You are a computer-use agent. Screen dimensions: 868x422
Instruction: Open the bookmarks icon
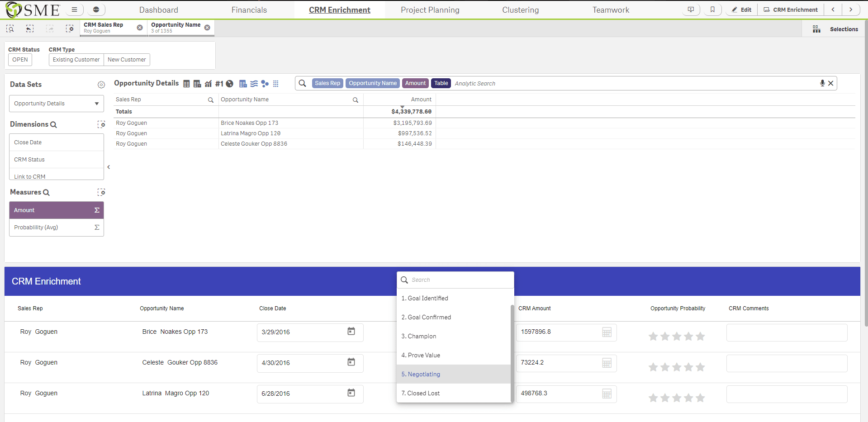click(x=712, y=9)
